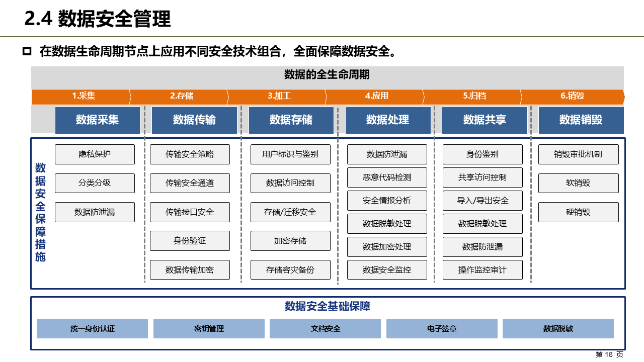Select the 操作监控审计 box
Screen dimensions: 644x362
482,270
